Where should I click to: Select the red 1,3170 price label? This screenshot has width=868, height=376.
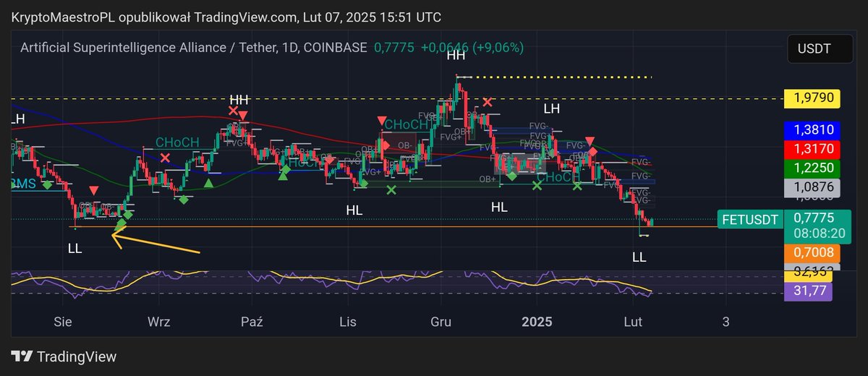(x=812, y=149)
